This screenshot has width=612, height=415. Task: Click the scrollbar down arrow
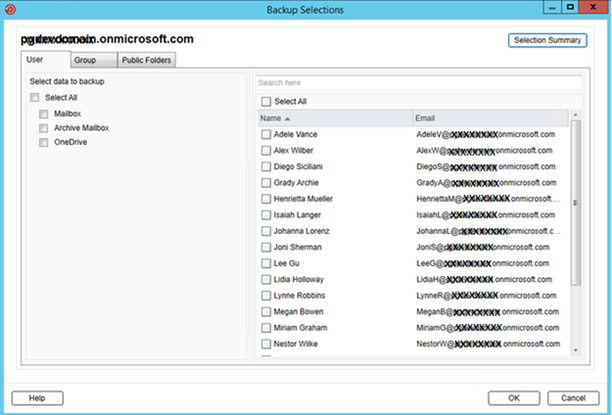tap(575, 350)
